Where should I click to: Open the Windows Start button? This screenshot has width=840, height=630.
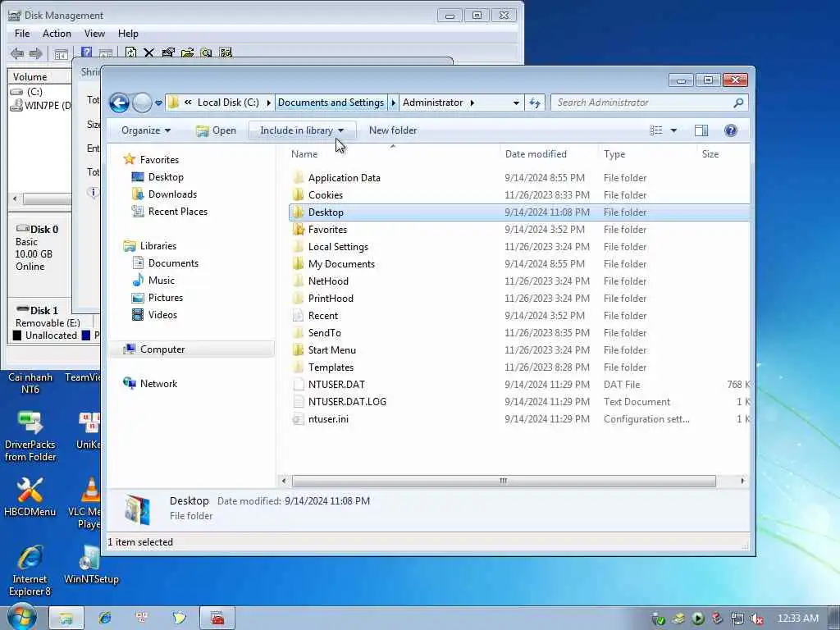click(x=21, y=618)
